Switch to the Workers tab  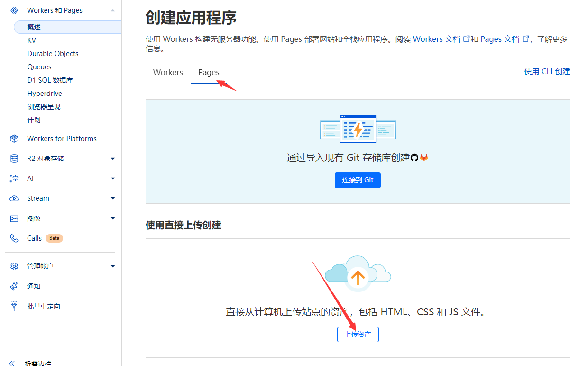coord(168,72)
